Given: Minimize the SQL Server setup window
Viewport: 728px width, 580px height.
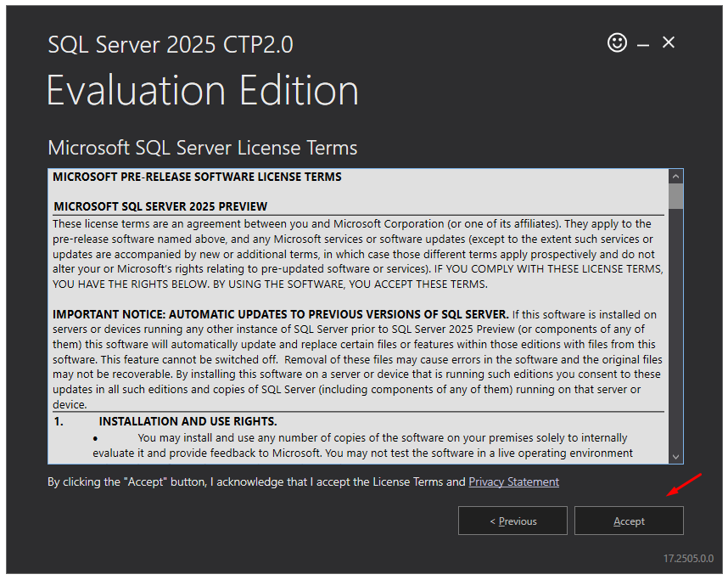Looking at the screenshot, I should (x=643, y=42).
